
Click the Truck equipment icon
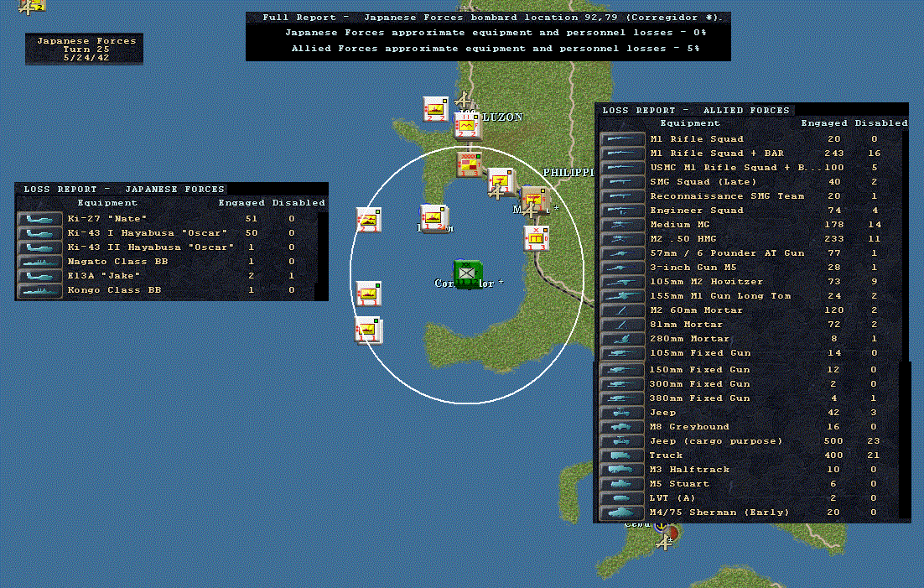[x=621, y=455]
